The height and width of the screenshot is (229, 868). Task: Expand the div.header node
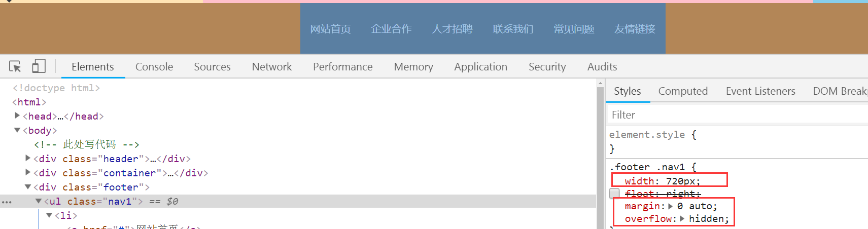click(28, 159)
